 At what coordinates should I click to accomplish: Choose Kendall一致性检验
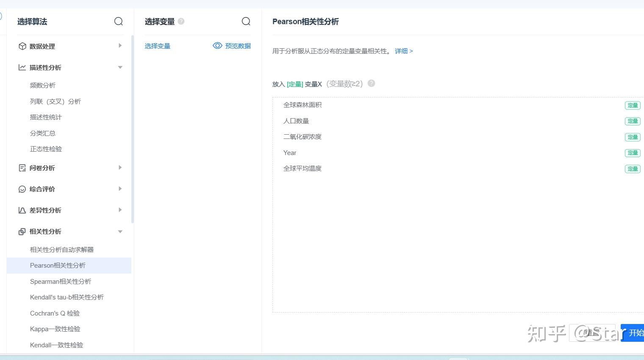click(57, 345)
